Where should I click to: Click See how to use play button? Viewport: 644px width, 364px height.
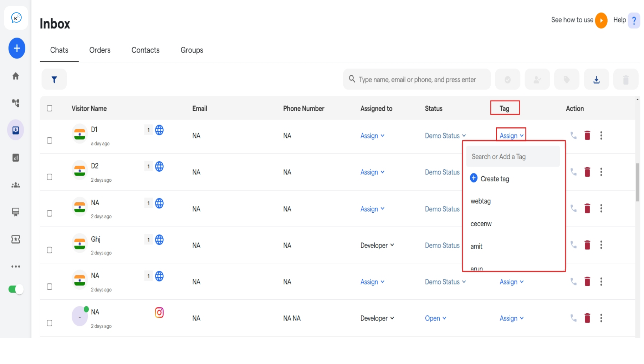[x=601, y=20]
